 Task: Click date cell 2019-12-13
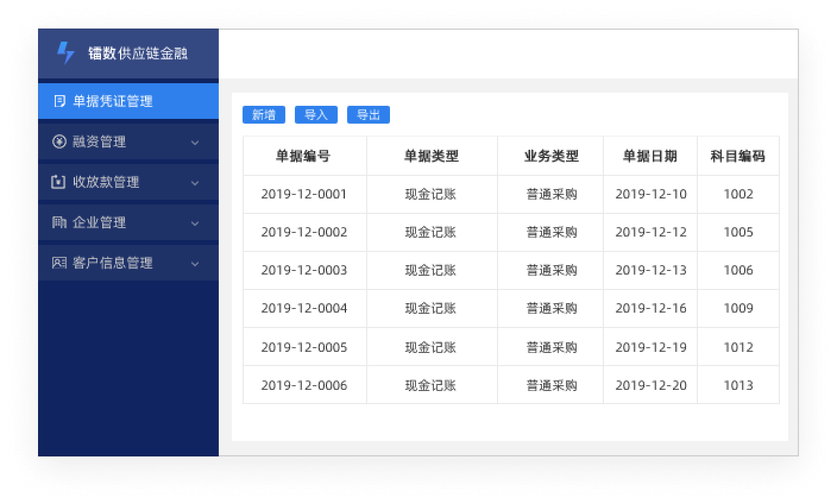tap(651, 270)
